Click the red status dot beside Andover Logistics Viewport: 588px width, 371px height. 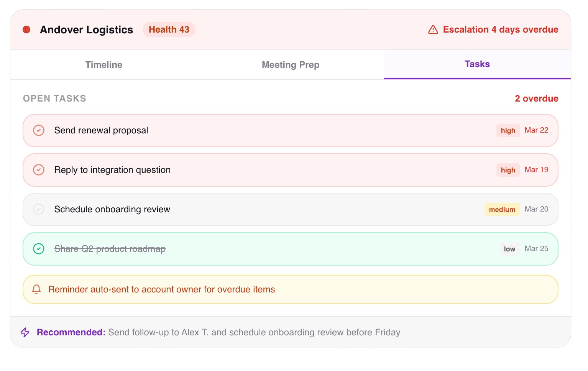(x=26, y=30)
